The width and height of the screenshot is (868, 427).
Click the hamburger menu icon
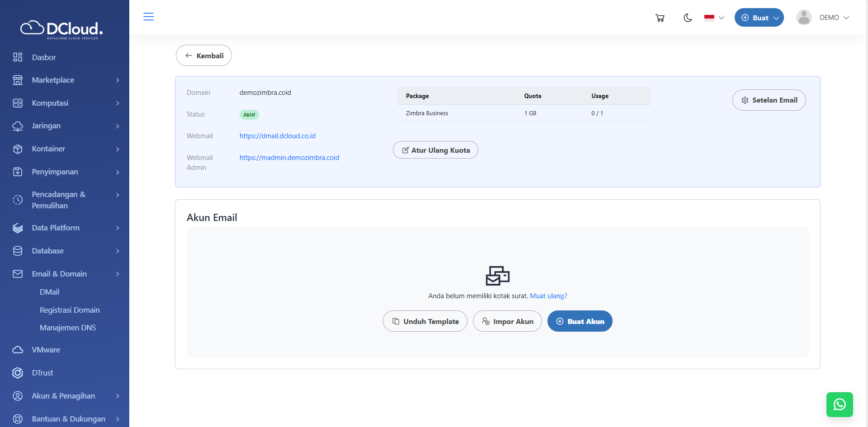tap(148, 17)
